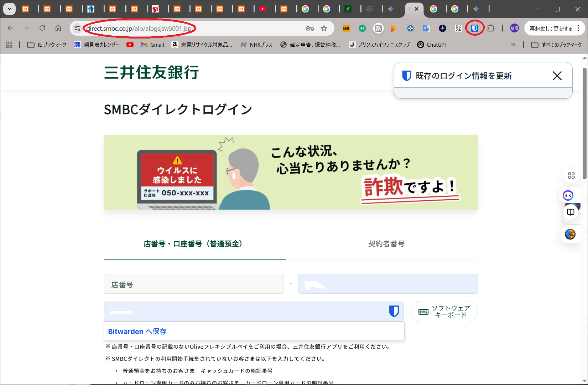Click the fraud warning banner image
This screenshot has height=385, width=588.
(291, 172)
